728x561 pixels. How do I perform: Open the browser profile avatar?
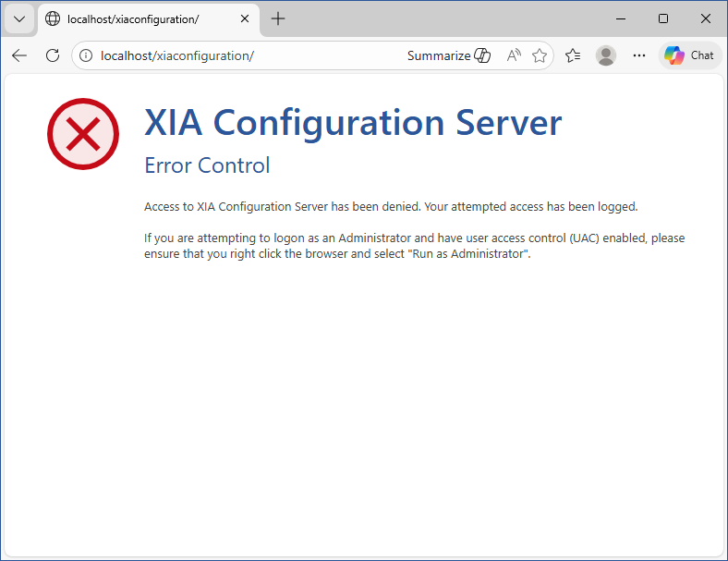coord(606,55)
